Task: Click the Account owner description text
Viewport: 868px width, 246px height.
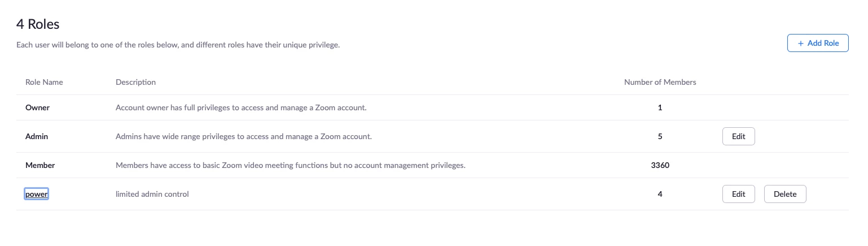Action: tap(241, 107)
